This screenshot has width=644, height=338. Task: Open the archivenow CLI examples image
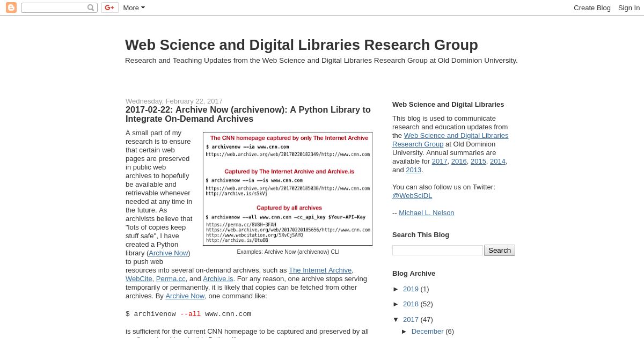click(288, 189)
